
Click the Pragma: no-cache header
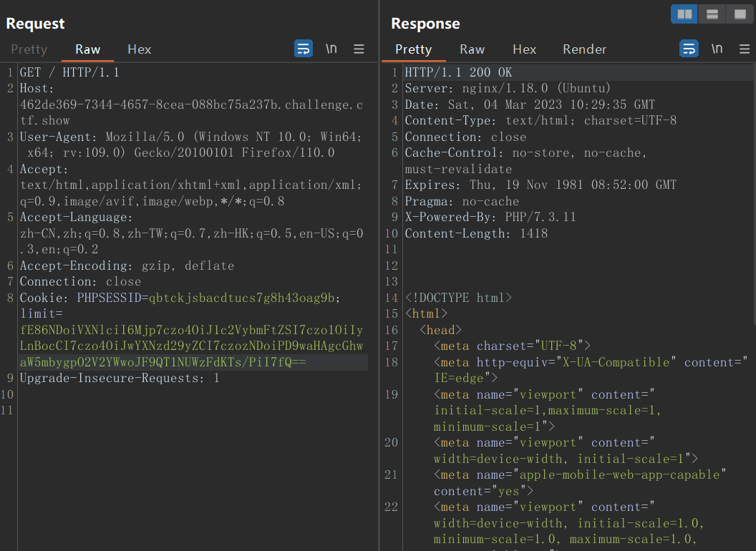point(462,201)
